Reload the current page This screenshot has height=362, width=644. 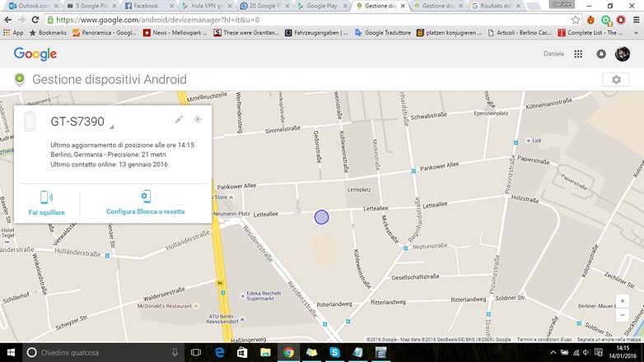click(35, 20)
